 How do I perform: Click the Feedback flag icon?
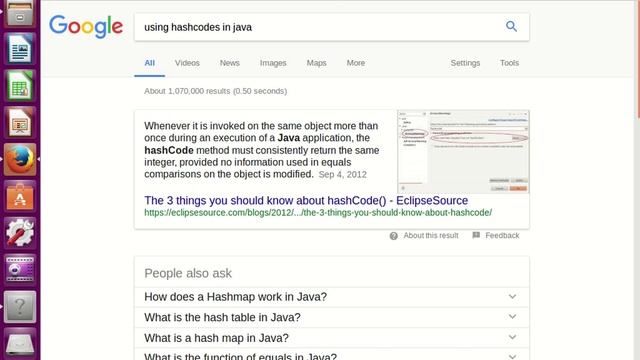(x=476, y=235)
